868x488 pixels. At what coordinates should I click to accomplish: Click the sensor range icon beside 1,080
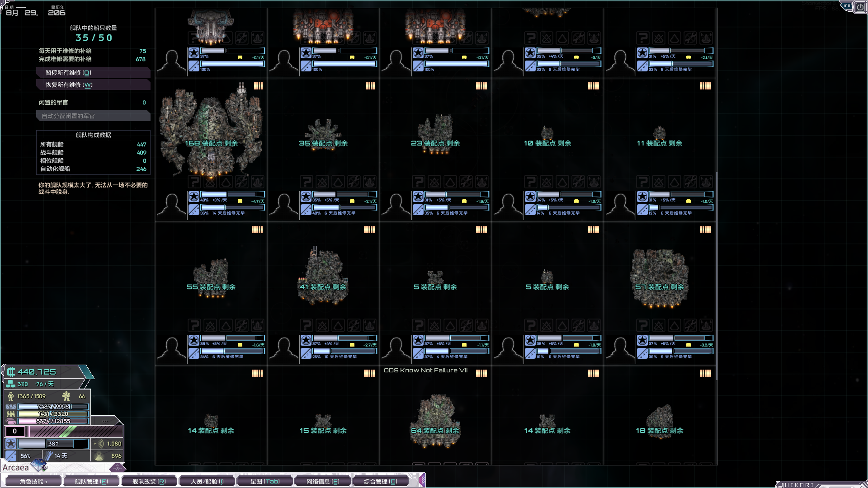[99, 444]
